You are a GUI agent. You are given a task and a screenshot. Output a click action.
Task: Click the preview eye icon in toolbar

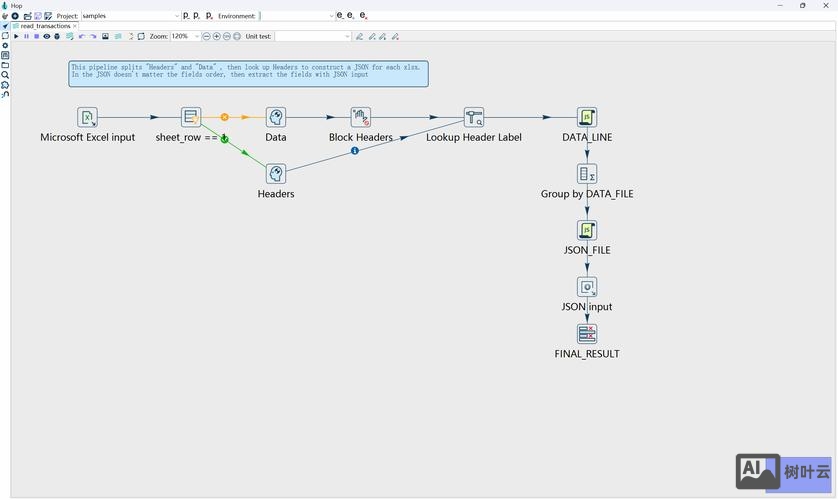click(46, 36)
